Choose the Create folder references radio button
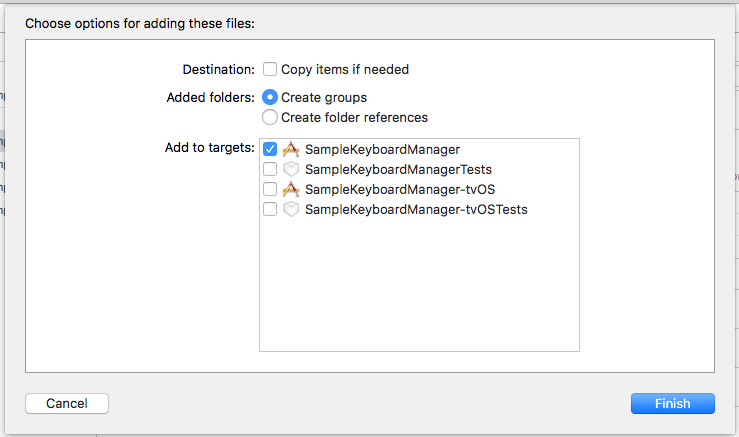 (270, 117)
